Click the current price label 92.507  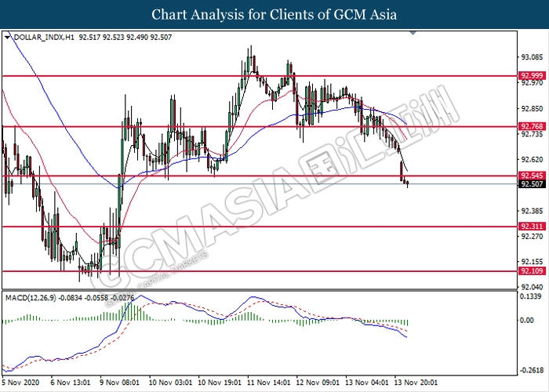(x=532, y=184)
